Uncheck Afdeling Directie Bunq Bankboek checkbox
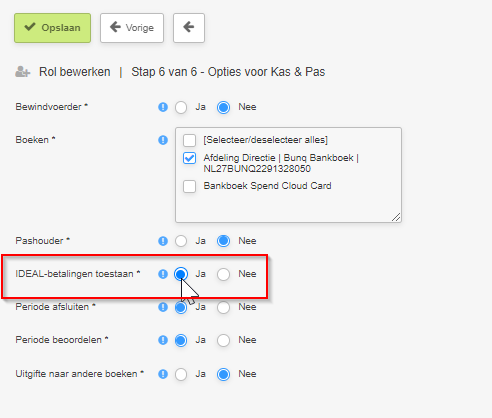 point(189,158)
